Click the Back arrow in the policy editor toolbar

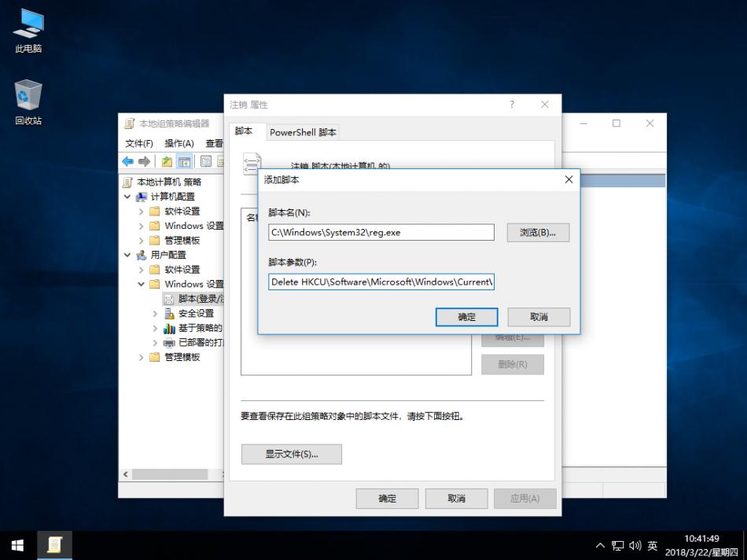click(127, 161)
